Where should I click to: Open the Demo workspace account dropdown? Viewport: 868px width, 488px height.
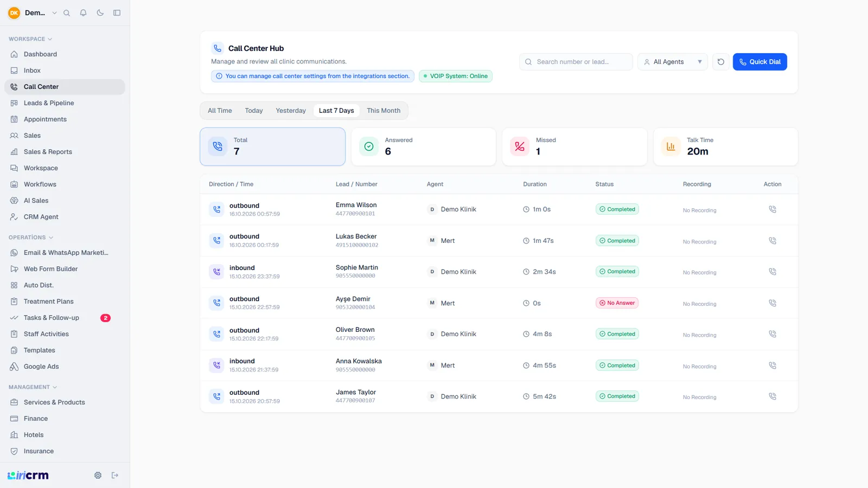[x=33, y=13]
